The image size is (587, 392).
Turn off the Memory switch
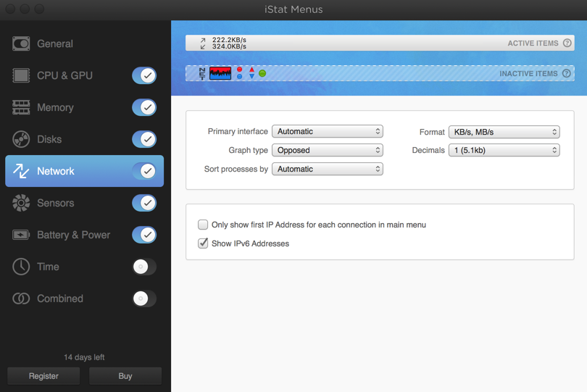pos(144,107)
